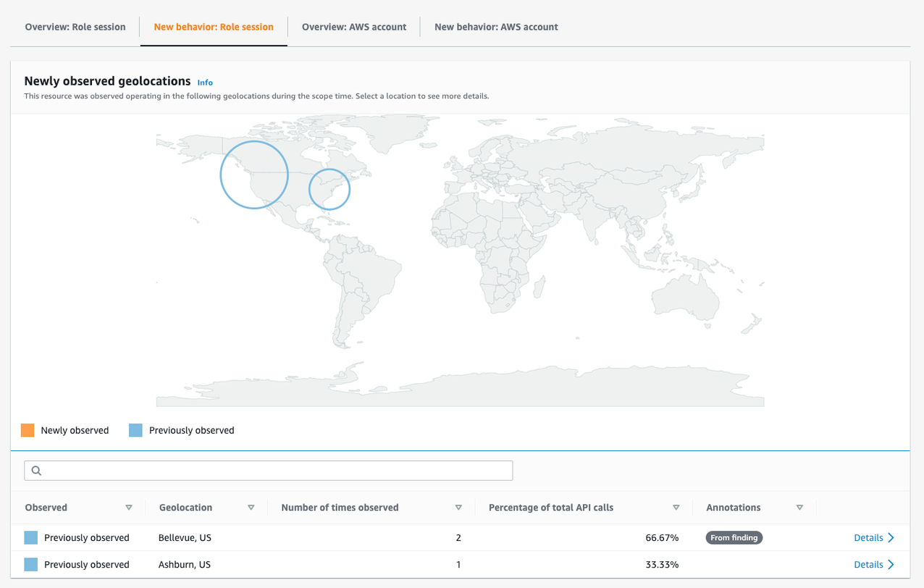Click the orange Newly observed legend swatch

(x=28, y=430)
